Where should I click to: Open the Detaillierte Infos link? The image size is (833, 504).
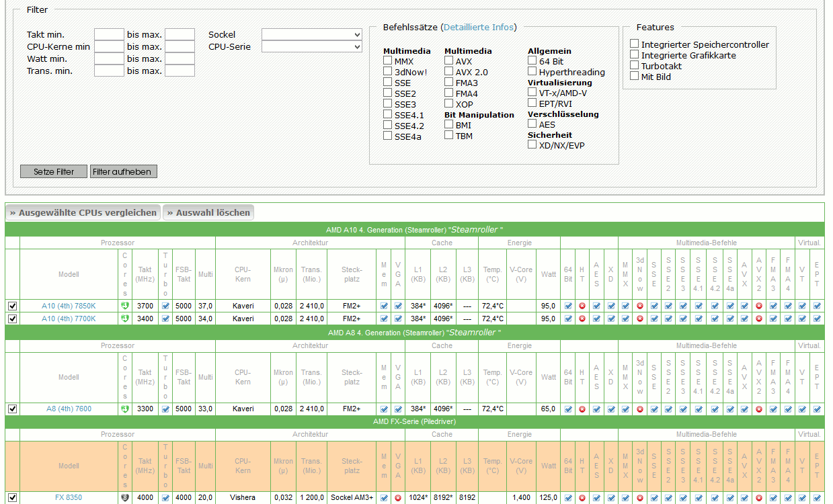478,27
